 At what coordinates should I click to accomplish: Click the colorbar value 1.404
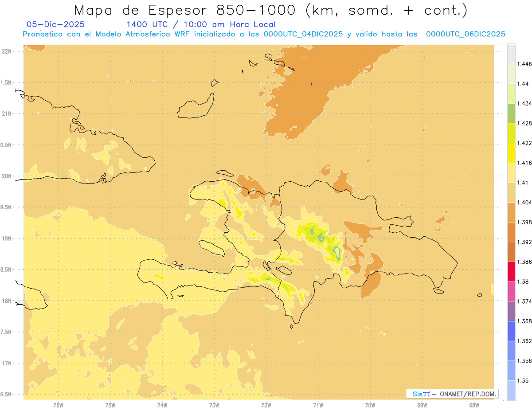point(524,202)
